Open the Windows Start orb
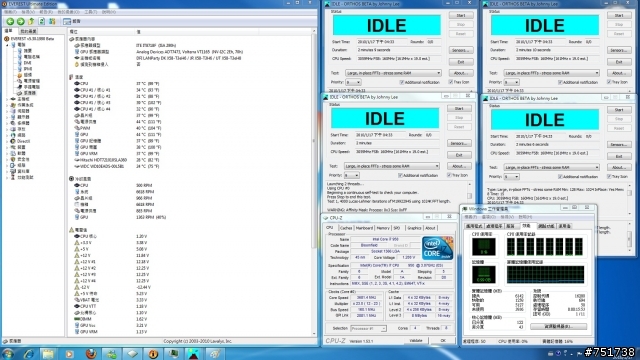The height and width of the screenshot is (360, 640). tap(8, 353)
